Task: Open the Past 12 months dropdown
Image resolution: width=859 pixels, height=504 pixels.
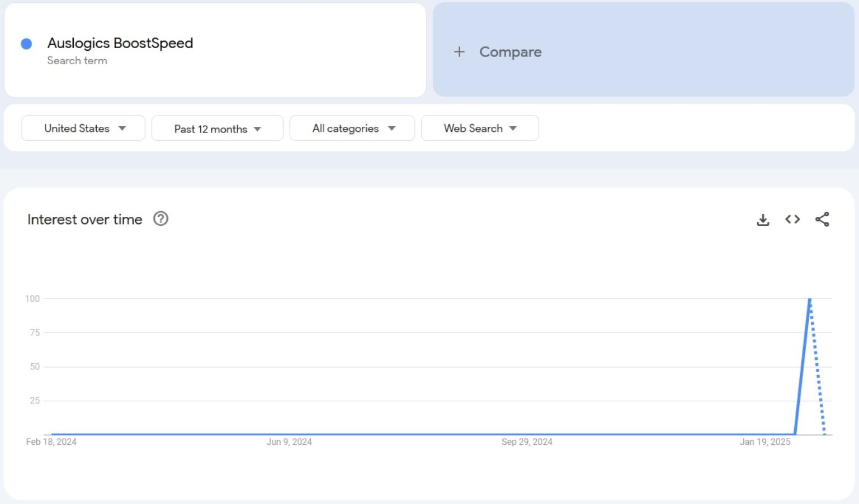Action: pos(217,129)
